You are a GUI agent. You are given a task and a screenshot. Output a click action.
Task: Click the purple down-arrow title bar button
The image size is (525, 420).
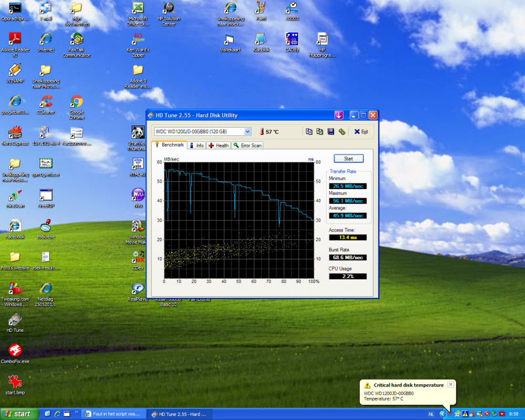(x=339, y=115)
